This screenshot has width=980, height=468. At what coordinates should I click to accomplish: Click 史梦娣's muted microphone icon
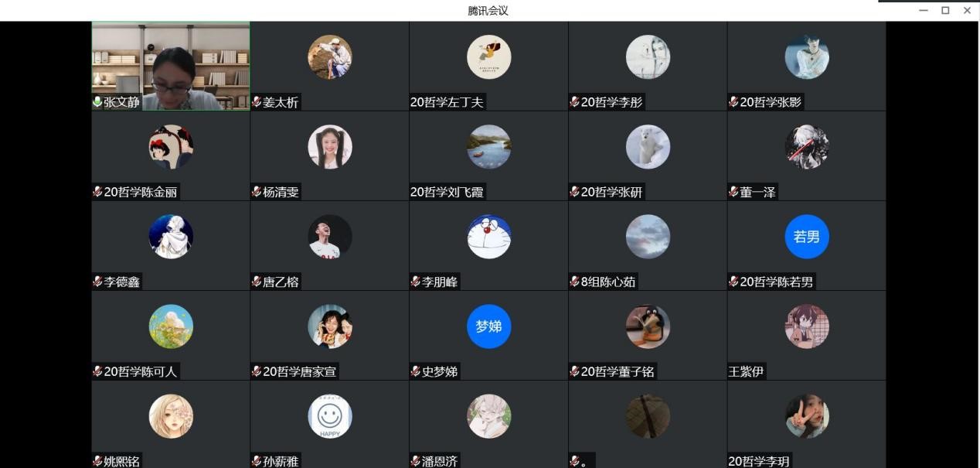click(x=416, y=371)
